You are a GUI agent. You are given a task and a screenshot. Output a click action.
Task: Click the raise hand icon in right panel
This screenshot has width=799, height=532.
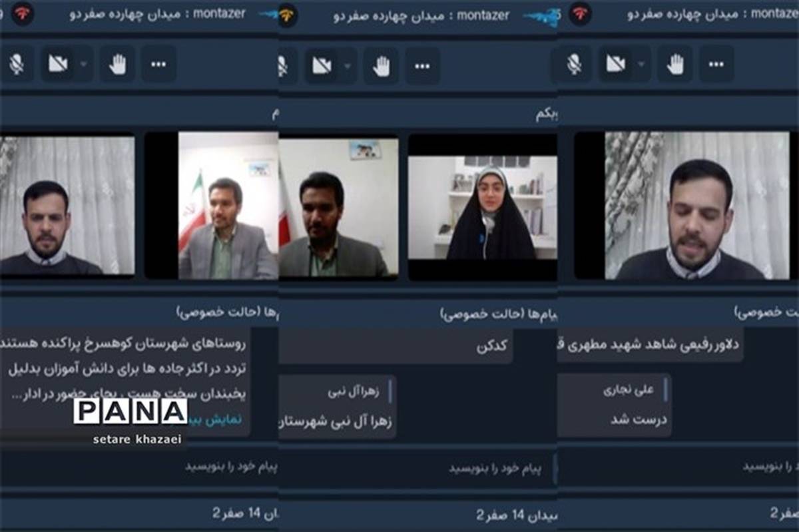pos(675,65)
